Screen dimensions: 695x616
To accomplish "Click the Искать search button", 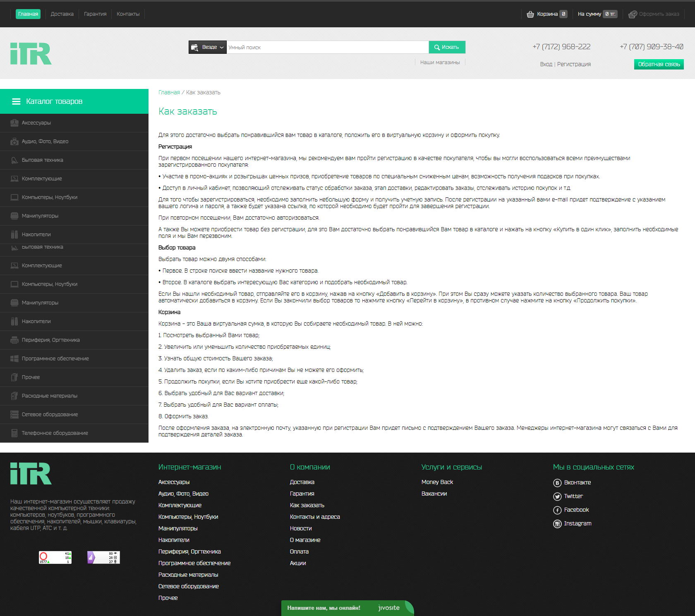I will click(x=447, y=47).
